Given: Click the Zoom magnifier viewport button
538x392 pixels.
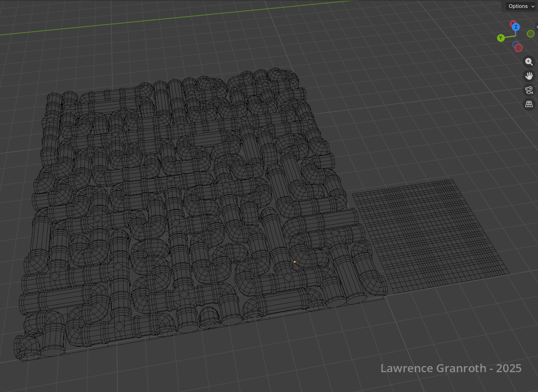Looking at the screenshot, I should tap(529, 62).
